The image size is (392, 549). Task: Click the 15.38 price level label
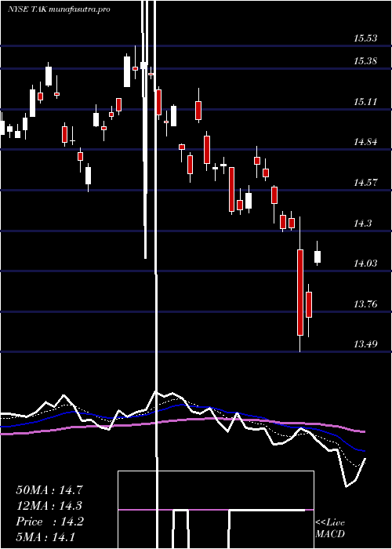click(x=365, y=61)
